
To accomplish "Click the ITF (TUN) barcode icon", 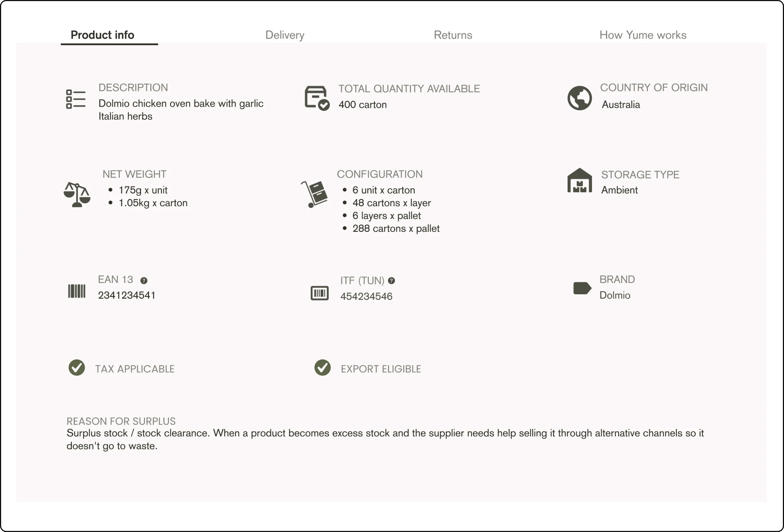I will [319, 293].
